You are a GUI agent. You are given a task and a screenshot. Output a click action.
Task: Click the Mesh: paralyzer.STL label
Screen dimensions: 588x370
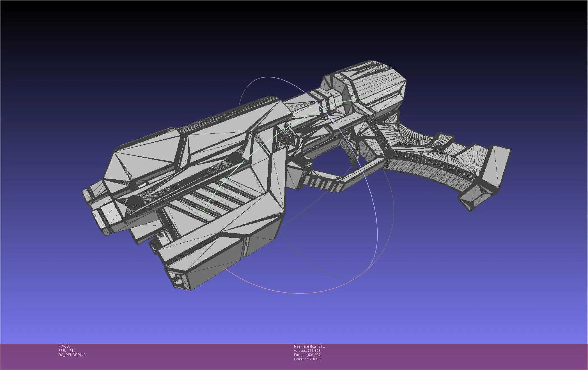[309, 346]
